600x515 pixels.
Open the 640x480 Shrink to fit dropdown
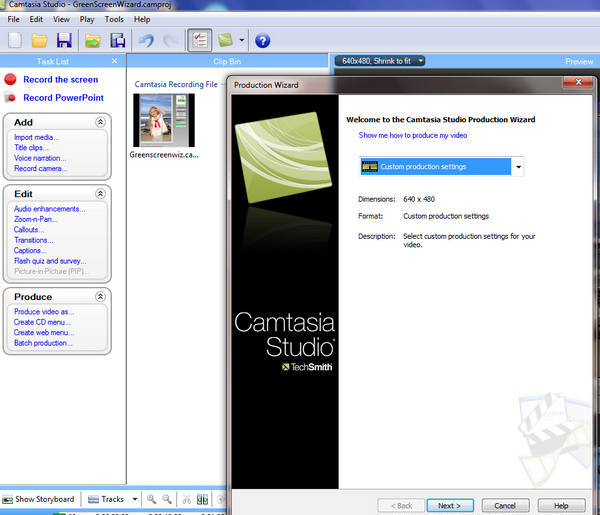380,61
